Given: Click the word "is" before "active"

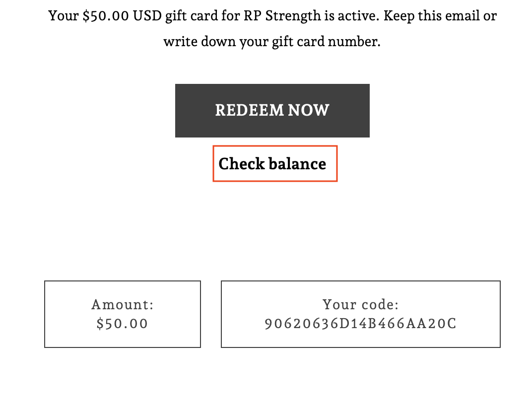Looking at the screenshot, I should pos(329,16).
